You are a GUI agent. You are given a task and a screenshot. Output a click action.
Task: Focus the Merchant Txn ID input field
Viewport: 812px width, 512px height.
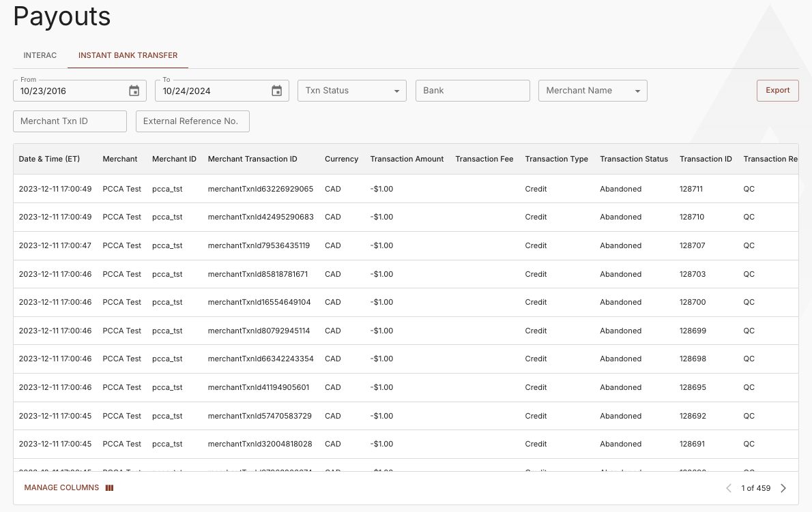pyautogui.click(x=70, y=121)
